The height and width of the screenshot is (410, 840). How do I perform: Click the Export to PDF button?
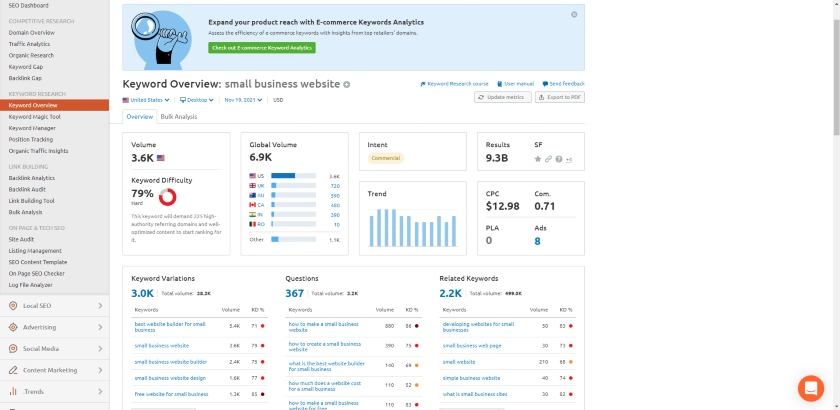(x=560, y=97)
